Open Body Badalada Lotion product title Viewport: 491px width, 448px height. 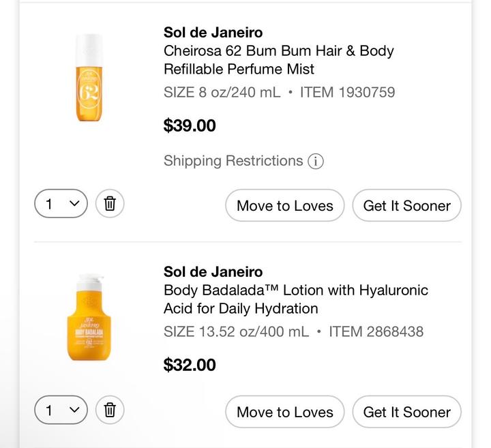pos(295,299)
